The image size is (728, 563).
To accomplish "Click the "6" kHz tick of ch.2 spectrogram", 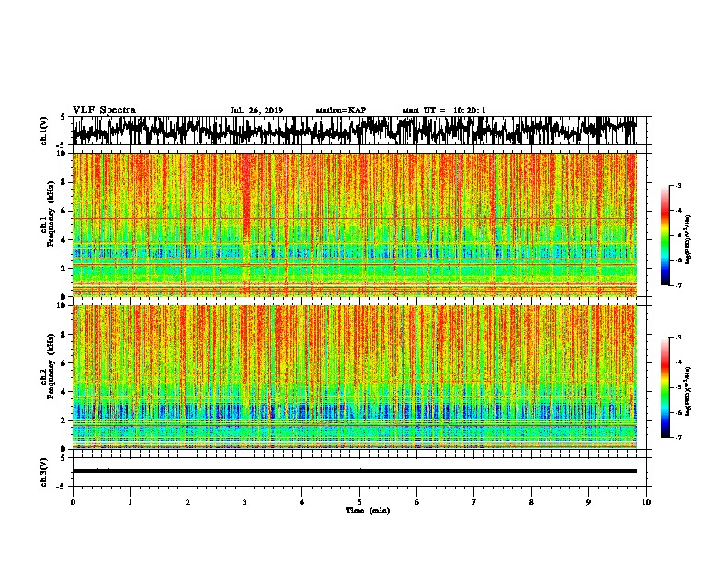I will pos(64,363).
